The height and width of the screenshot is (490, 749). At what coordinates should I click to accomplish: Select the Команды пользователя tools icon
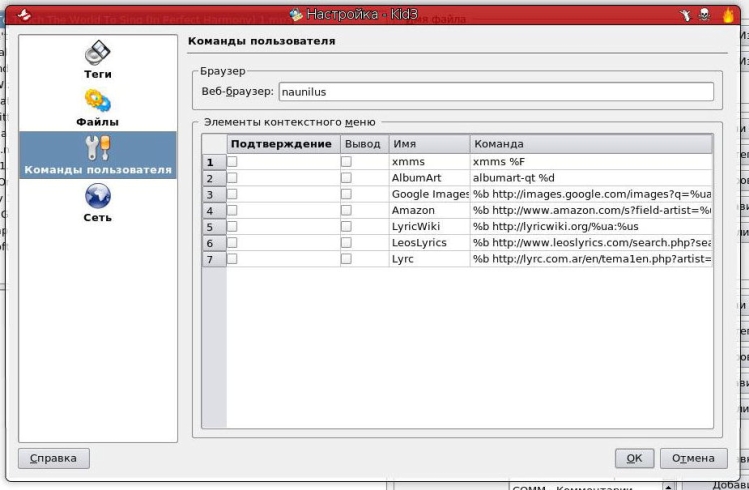98,148
